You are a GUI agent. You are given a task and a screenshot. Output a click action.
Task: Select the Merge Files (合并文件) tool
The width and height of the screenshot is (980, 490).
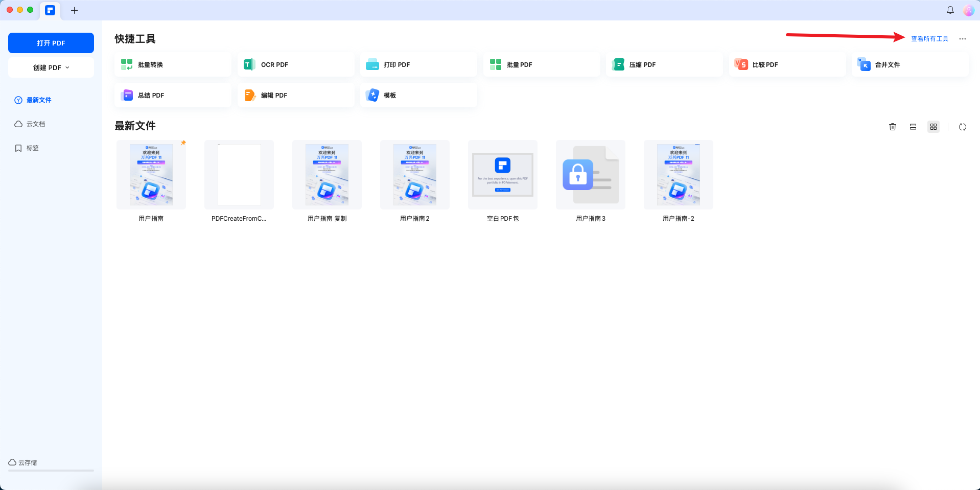(909, 64)
